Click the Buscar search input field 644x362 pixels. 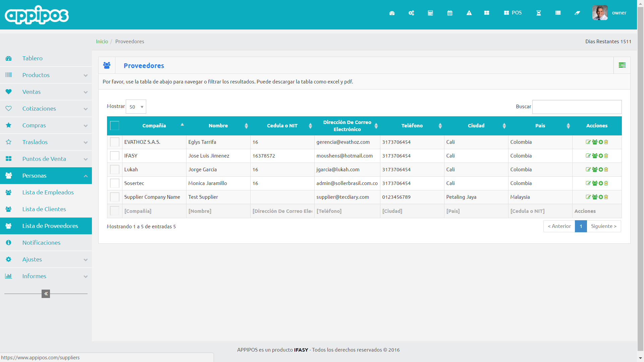(x=577, y=107)
